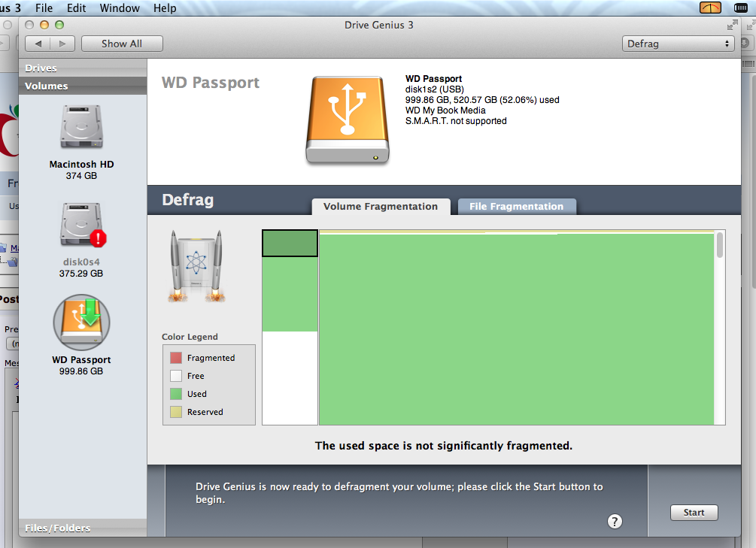Switch to the Volume Fragmentation tab
756x548 pixels.
coord(381,206)
